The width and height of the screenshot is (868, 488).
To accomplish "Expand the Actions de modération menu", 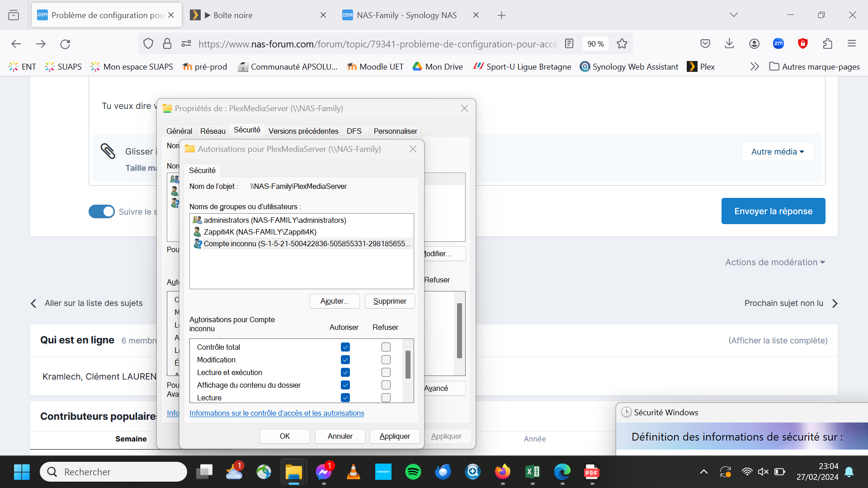I will tap(775, 262).
